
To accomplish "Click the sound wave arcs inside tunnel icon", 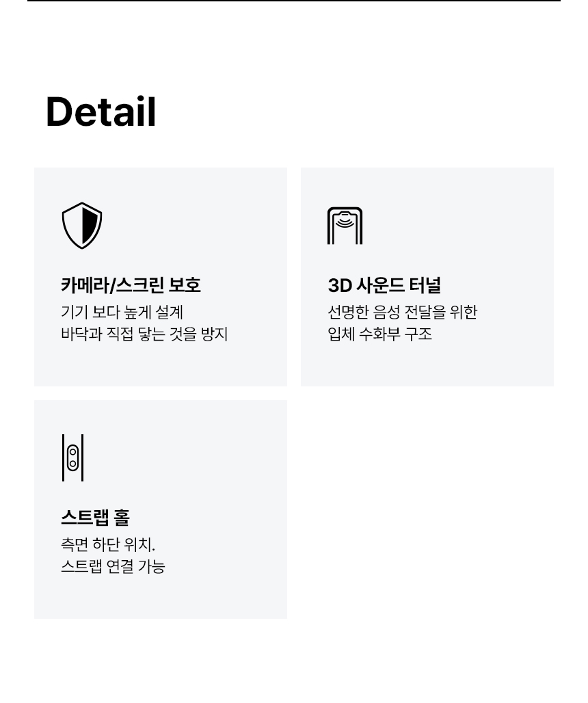I will [345, 221].
